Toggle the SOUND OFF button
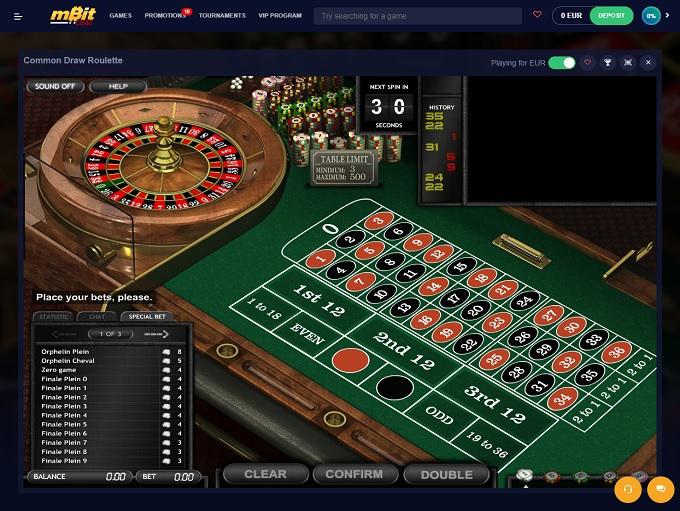 coord(55,86)
